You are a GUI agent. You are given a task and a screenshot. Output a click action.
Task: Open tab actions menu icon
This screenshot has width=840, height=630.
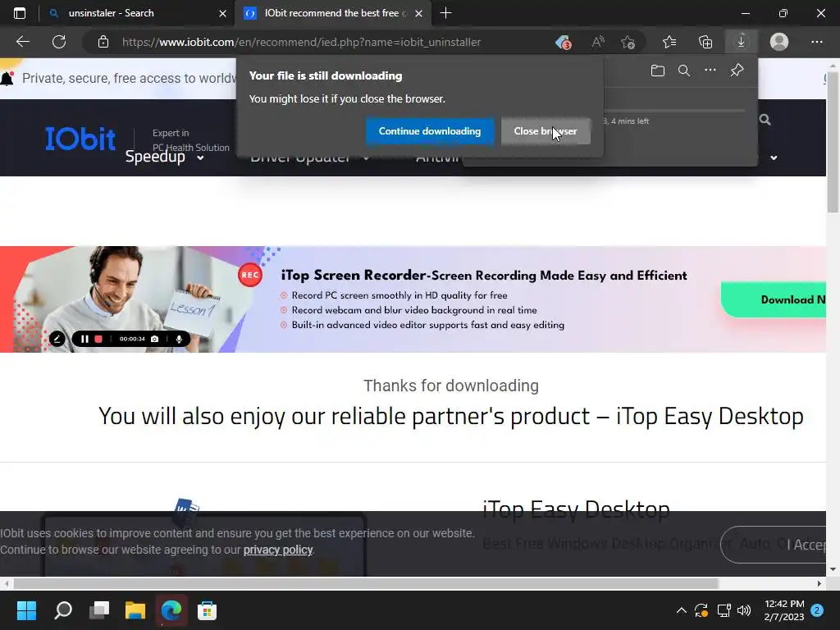(x=20, y=13)
